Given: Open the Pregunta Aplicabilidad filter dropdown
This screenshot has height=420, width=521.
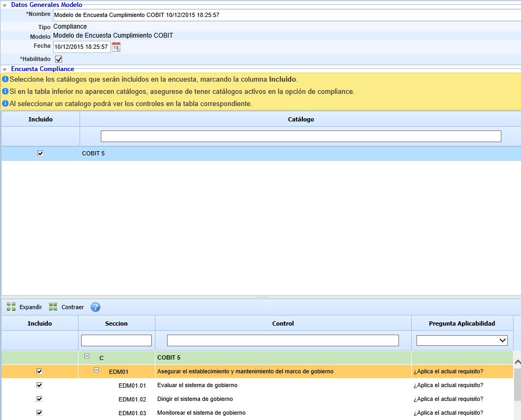Looking at the screenshot, I should (x=462, y=340).
